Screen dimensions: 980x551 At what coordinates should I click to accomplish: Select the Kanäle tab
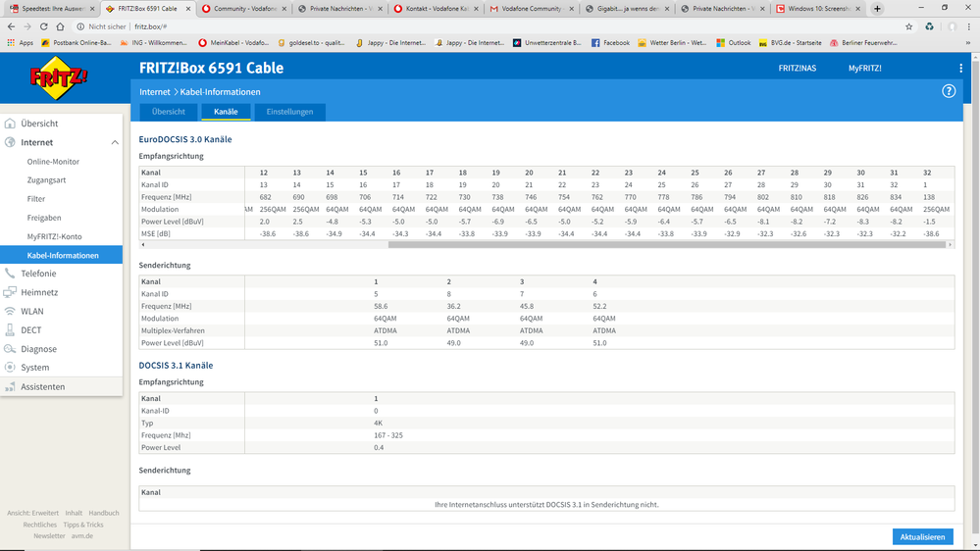click(x=226, y=112)
